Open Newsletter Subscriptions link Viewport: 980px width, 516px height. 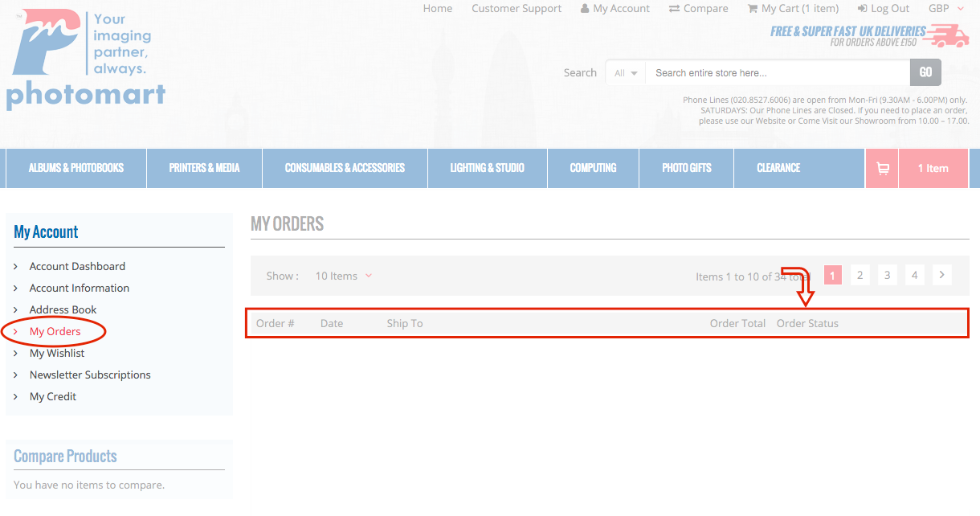pyautogui.click(x=90, y=375)
